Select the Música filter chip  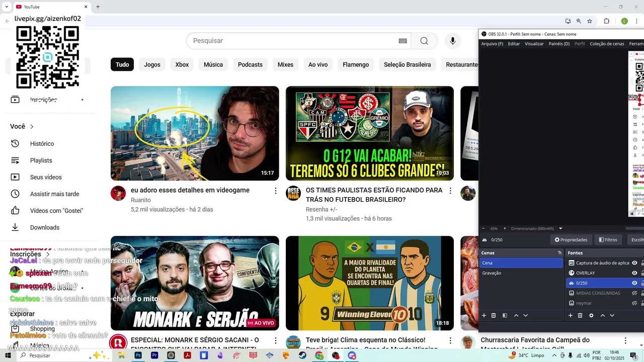[213, 64]
